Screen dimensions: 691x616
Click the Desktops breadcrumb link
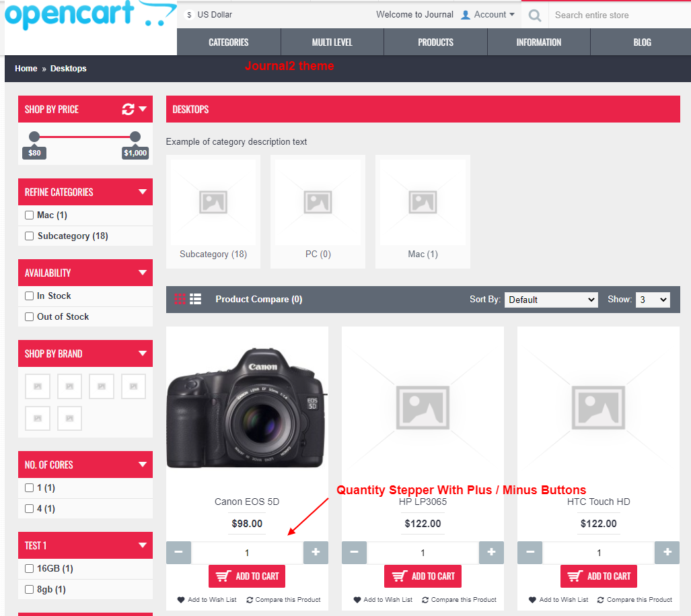tap(69, 69)
